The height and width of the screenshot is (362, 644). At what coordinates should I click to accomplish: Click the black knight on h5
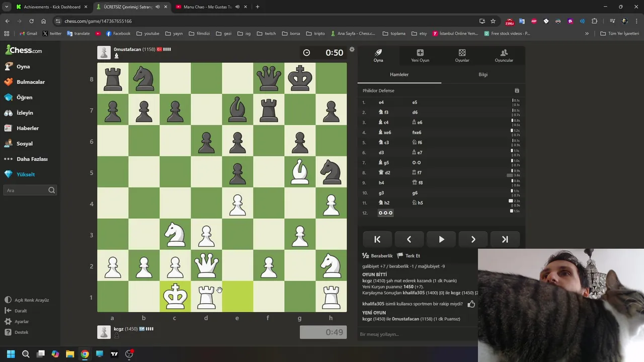(331, 172)
